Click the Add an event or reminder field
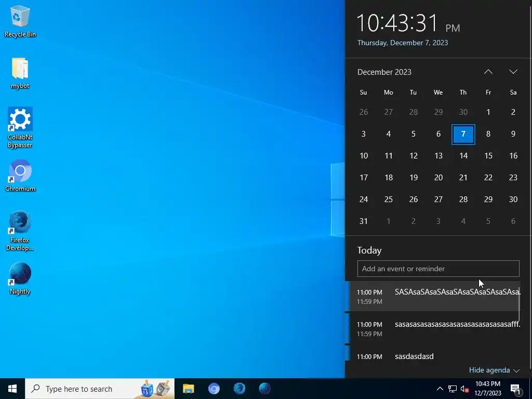 pos(438,269)
